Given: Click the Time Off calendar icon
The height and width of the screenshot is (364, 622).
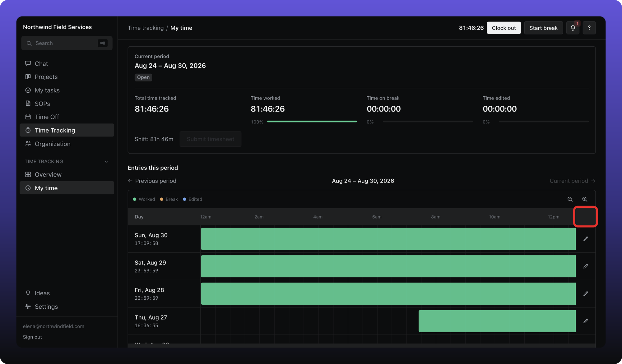Looking at the screenshot, I should coord(28,117).
